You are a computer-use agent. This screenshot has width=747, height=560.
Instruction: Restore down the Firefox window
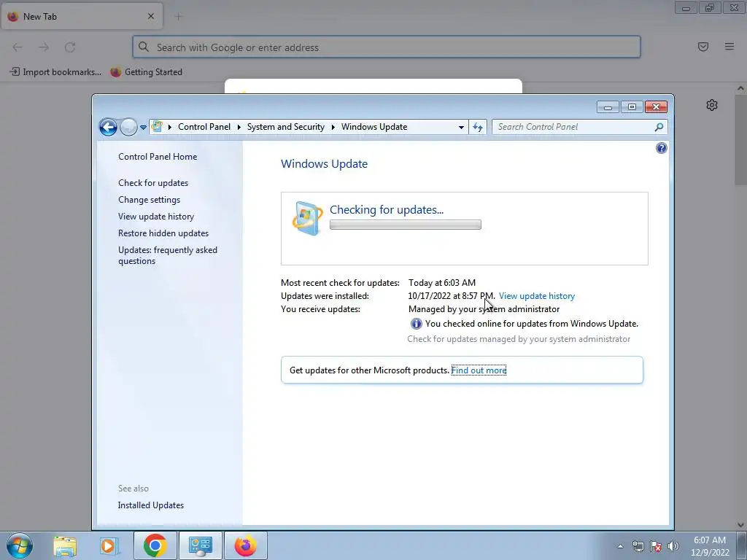tap(710, 8)
